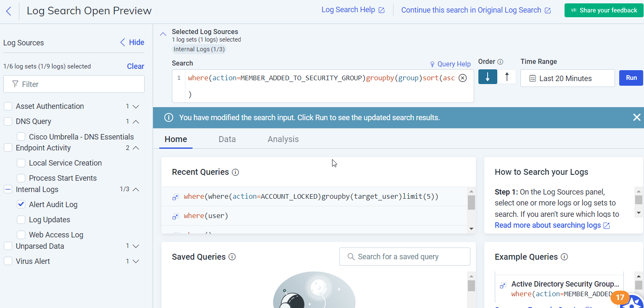Click the log sources Filter input field
The image size is (644, 308).
click(x=74, y=84)
